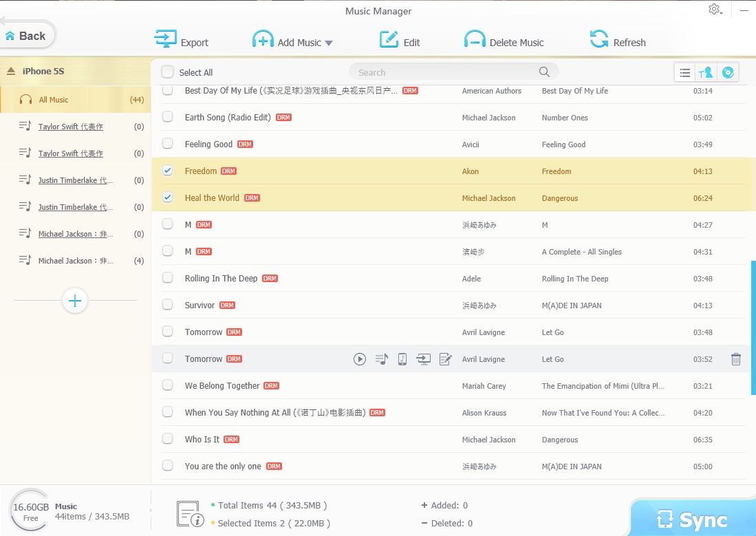This screenshot has width=756, height=536.
Task: Open the Michael Jackson playlist with 4 songs
Action: coord(76,261)
